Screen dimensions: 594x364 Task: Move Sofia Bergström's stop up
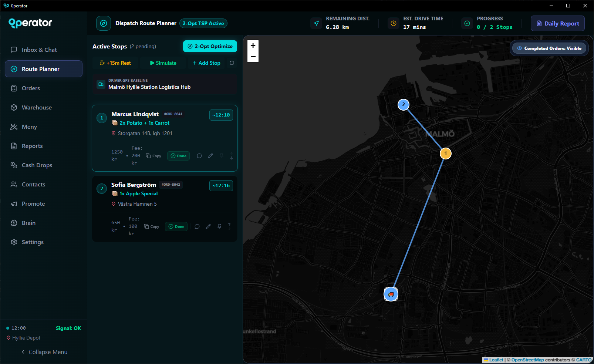[229, 224]
